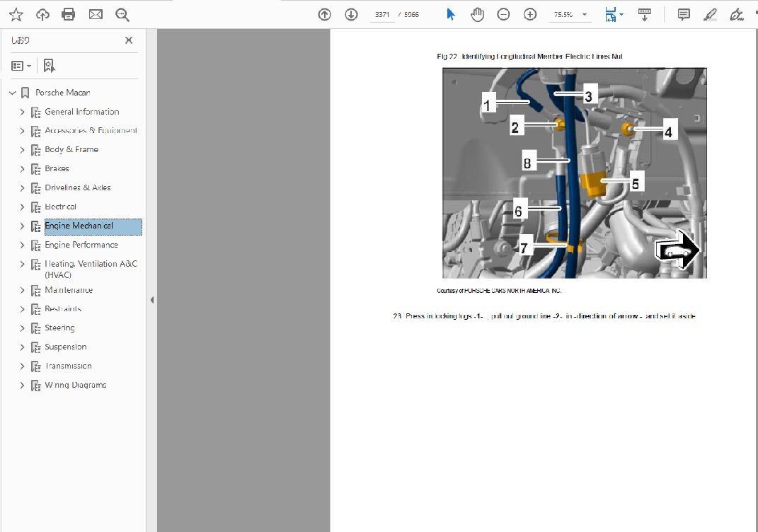Collapse the navigation pane with side arrow
The image size is (758, 532).
(151, 300)
